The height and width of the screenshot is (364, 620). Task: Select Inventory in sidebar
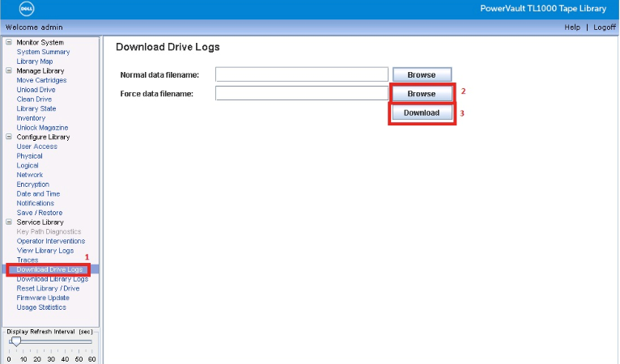pyautogui.click(x=31, y=118)
